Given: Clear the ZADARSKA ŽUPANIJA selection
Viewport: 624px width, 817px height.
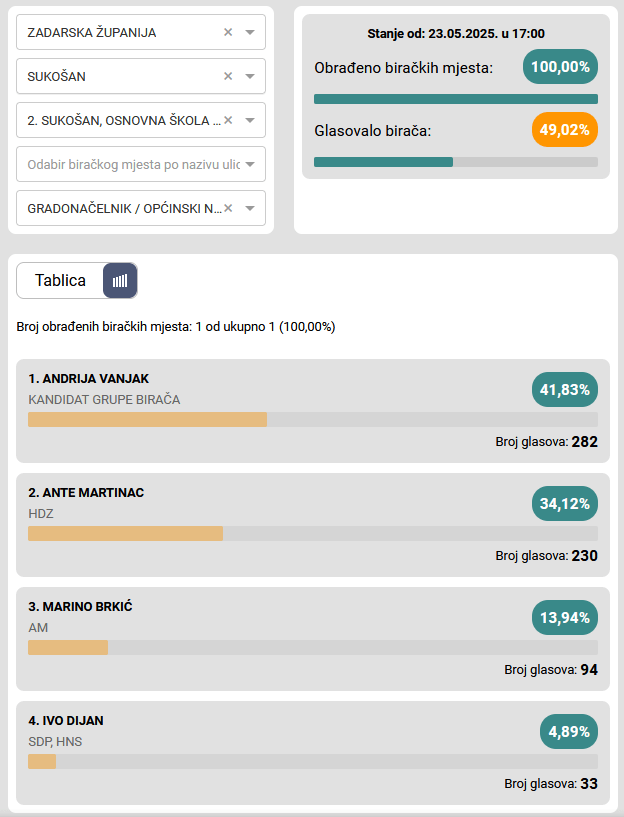Looking at the screenshot, I should pyautogui.click(x=228, y=32).
